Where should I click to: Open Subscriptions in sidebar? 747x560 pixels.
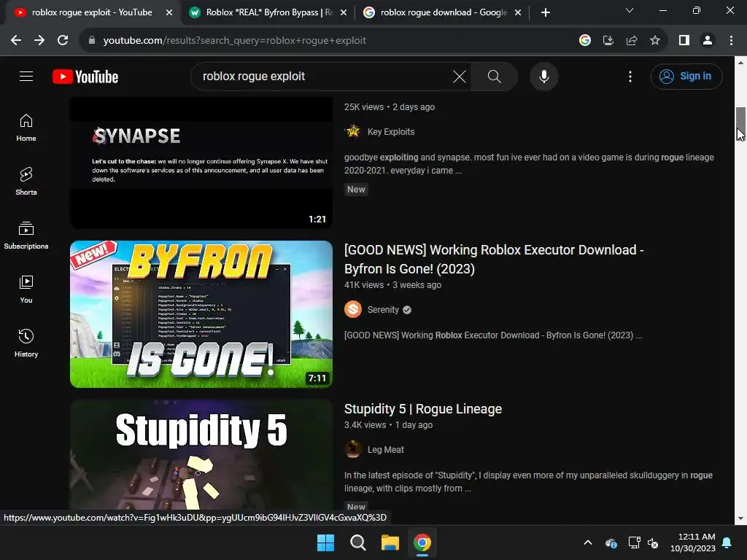tap(26, 236)
